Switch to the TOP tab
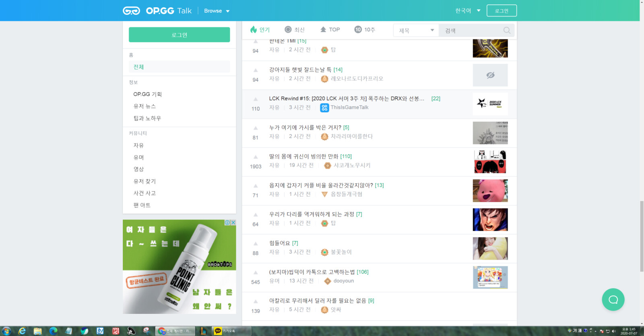The height and width of the screenshot is (336, 644). pyautogui.click(x=330, y=30)
